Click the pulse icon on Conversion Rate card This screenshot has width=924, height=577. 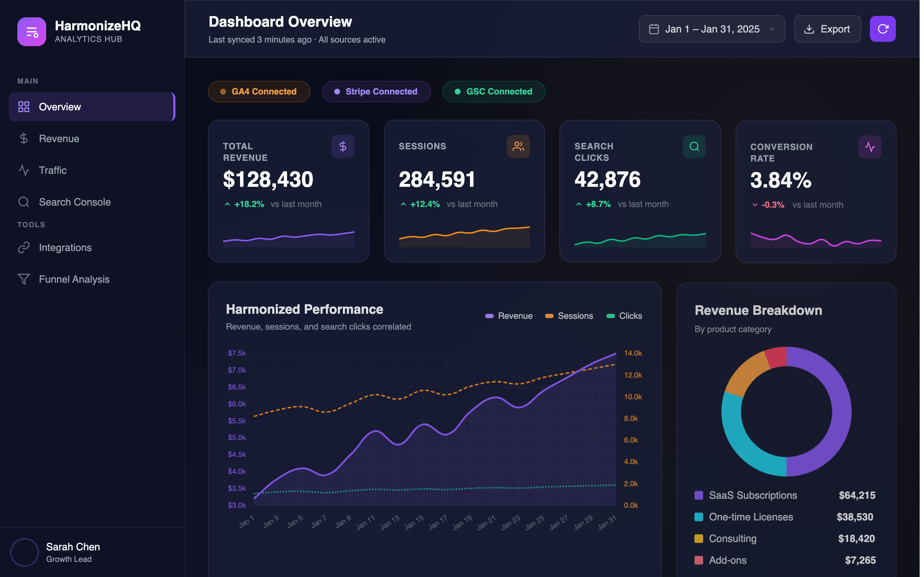tap(869, 147)
